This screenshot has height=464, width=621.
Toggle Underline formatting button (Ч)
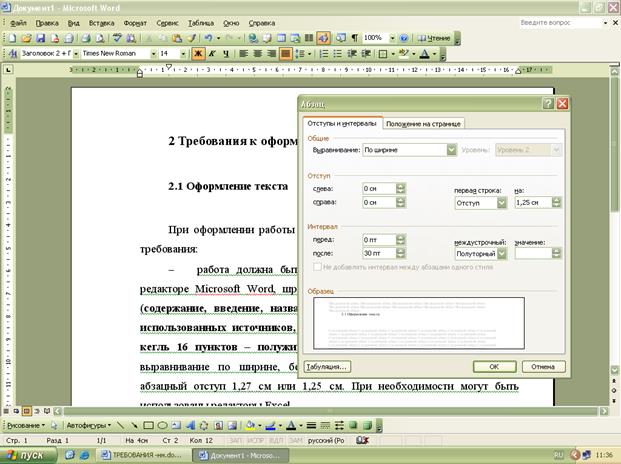(226, 53)
